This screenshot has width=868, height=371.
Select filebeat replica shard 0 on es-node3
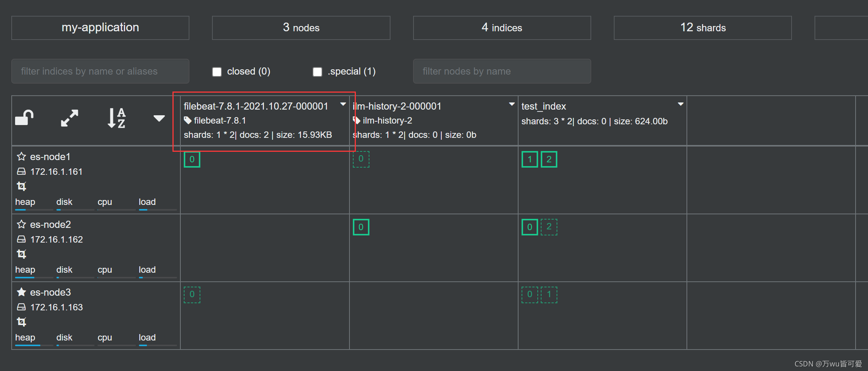192,295
